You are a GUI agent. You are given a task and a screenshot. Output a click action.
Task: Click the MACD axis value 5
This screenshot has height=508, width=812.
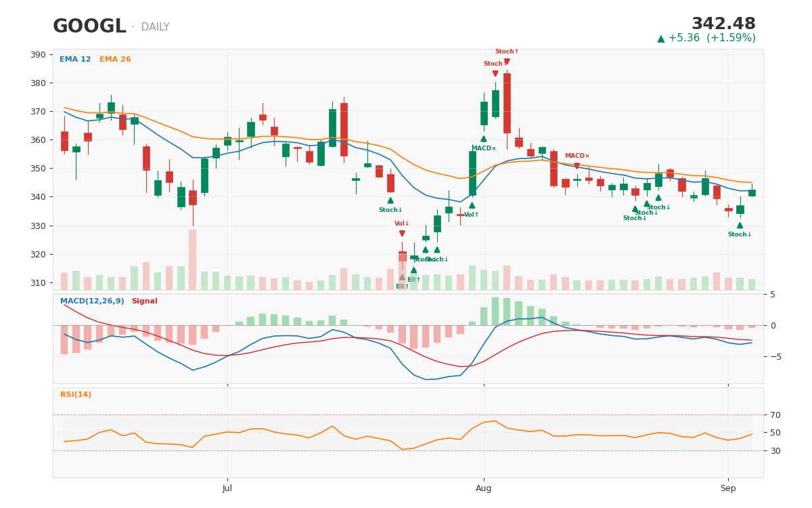[773, 295]
